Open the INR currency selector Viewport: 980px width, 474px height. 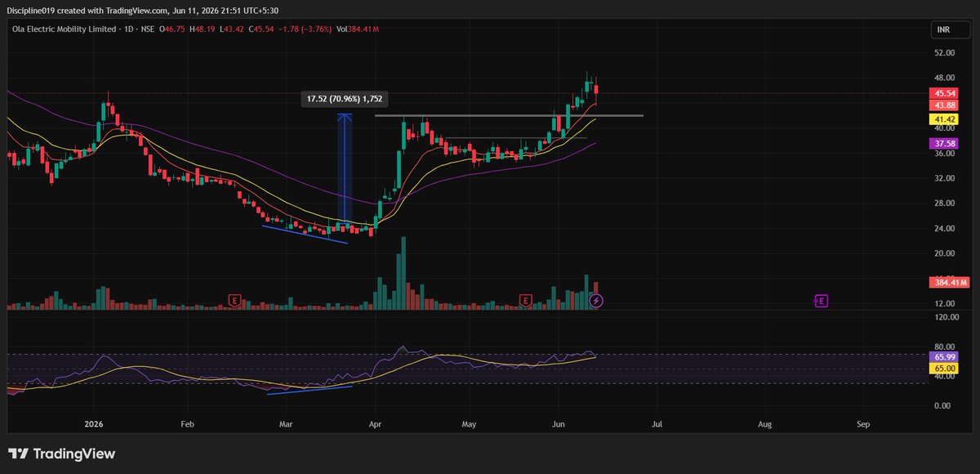(950, 29)
